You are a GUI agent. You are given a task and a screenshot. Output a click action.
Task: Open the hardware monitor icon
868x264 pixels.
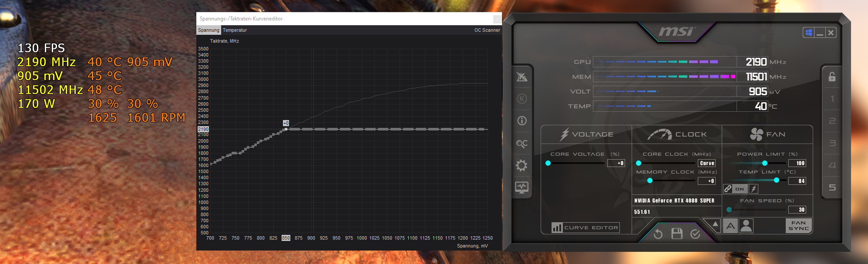pos(522,187)
